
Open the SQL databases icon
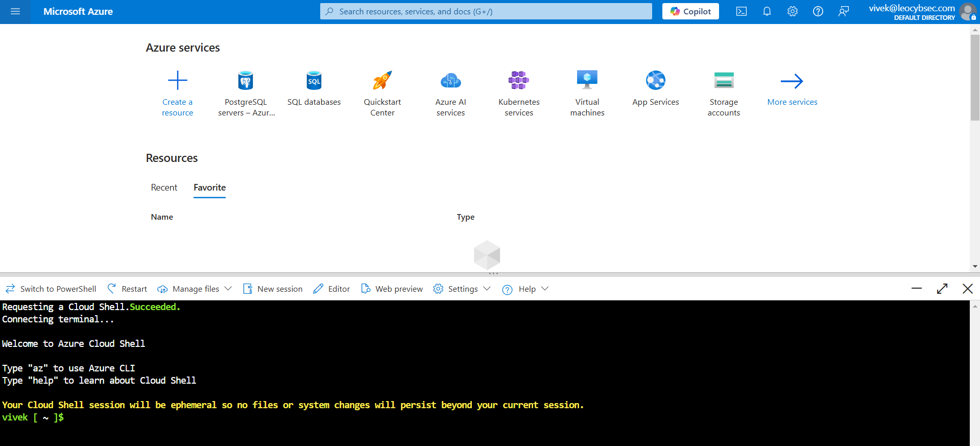tap(314, 80)
